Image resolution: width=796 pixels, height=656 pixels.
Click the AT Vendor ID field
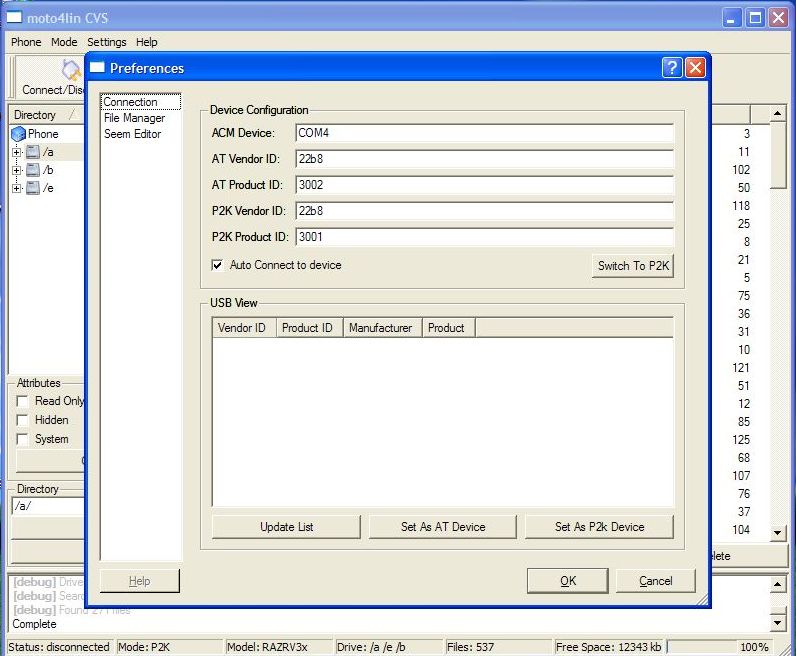point(485,159)
